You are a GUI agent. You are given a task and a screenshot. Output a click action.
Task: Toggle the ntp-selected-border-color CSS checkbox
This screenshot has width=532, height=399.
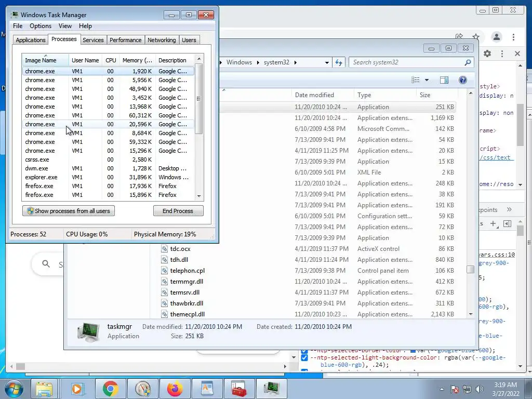pyautogui.click(x=304, y=351)
